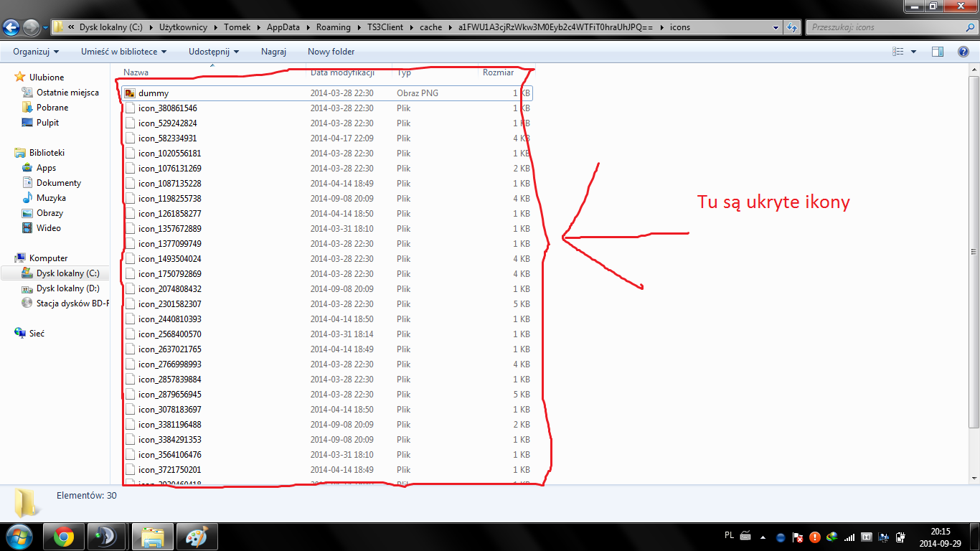
Task: Click the PNG image icon of dummy
Action: click(130, 93)
